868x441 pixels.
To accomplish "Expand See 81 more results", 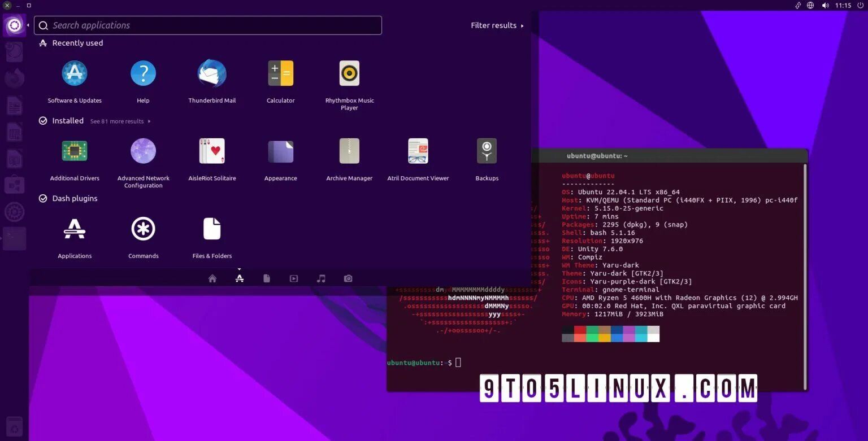I will coord(120,121).
